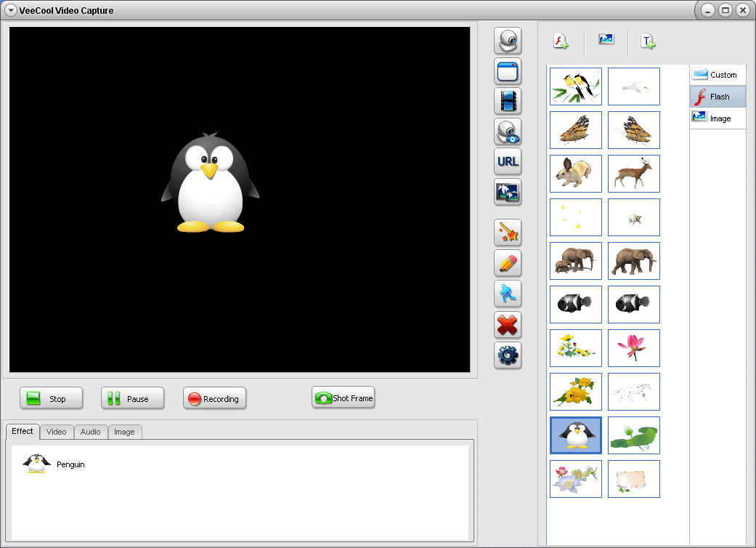Open the Image tab in bottom panel
Viewport: 756px width, 548px height.
click(124, 432)
